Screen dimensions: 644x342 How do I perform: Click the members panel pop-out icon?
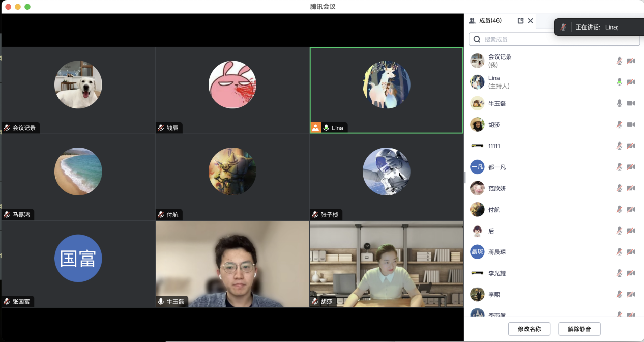[x=520, y=21]
